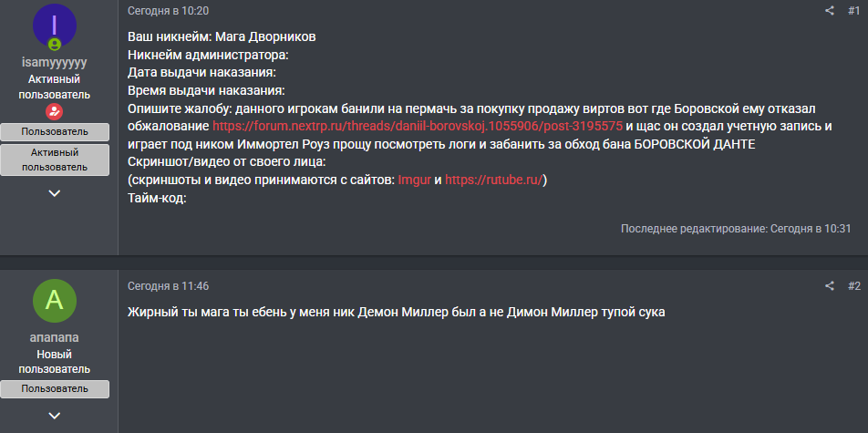Open post #1 permalink

[x=853, y=11]
